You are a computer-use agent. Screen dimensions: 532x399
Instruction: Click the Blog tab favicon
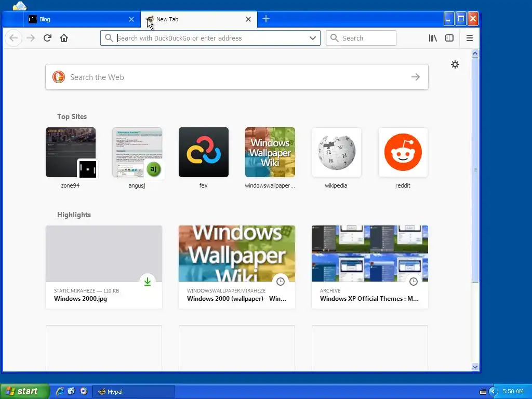click(x=33, y=19)
